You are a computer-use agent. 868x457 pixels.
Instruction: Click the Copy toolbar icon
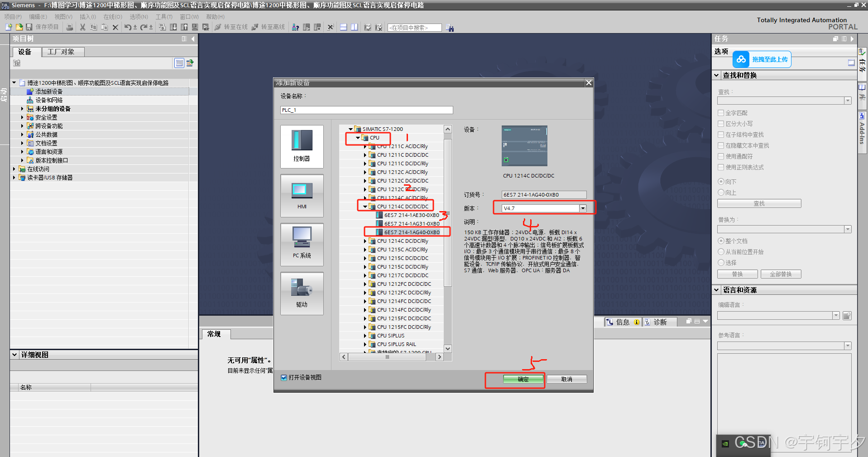93,27
